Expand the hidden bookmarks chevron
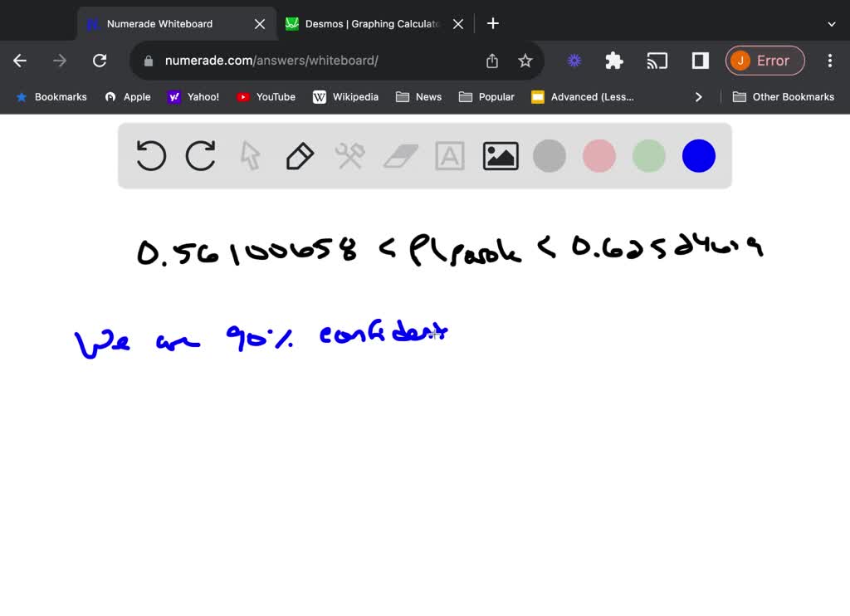The width and height of the screenshot is (850, 616). click(x=698, y=97)
